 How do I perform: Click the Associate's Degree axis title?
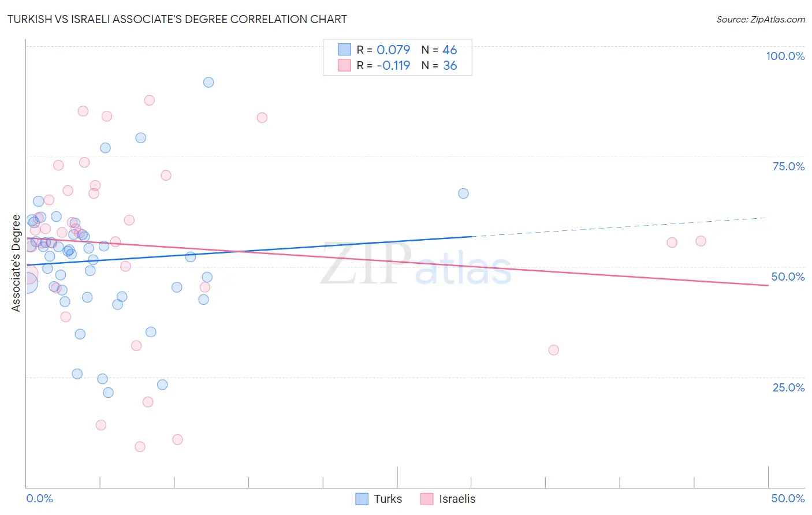click(16, 263)
